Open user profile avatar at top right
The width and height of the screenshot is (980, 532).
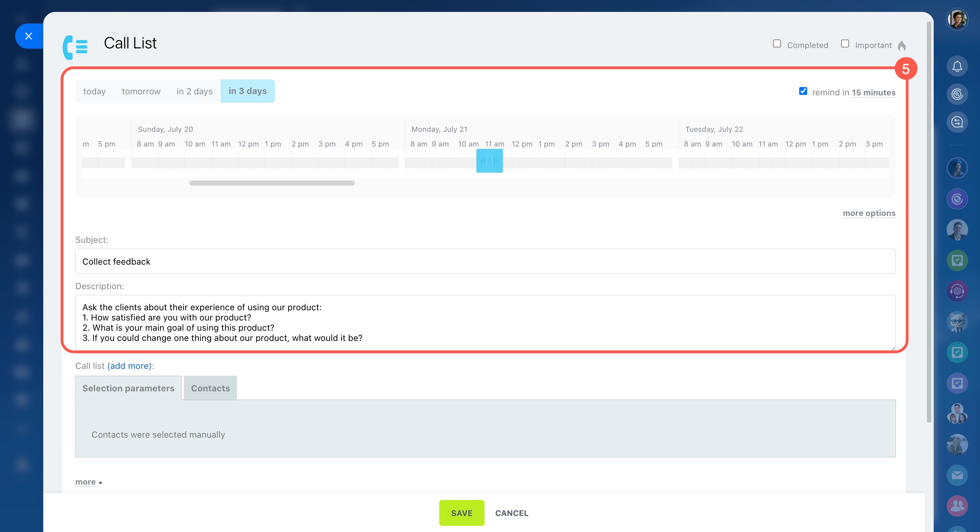click(957, 19)
